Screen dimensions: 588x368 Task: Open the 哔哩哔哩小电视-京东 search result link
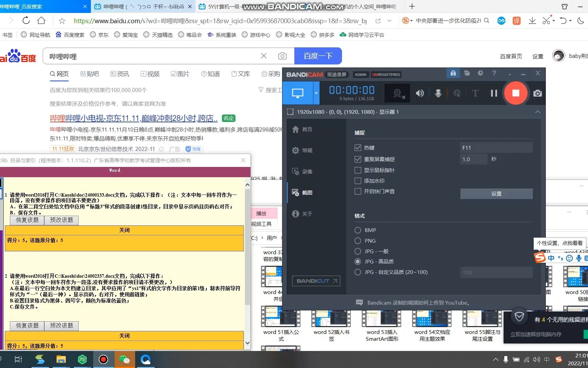(134, 118)
